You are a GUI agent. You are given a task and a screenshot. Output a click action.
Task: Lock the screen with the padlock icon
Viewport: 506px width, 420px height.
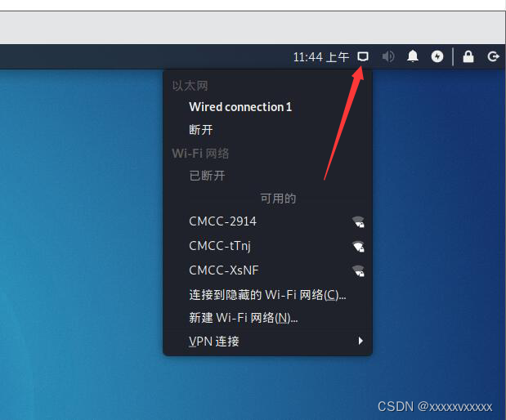pyautogui.click(x=468, y=56)
